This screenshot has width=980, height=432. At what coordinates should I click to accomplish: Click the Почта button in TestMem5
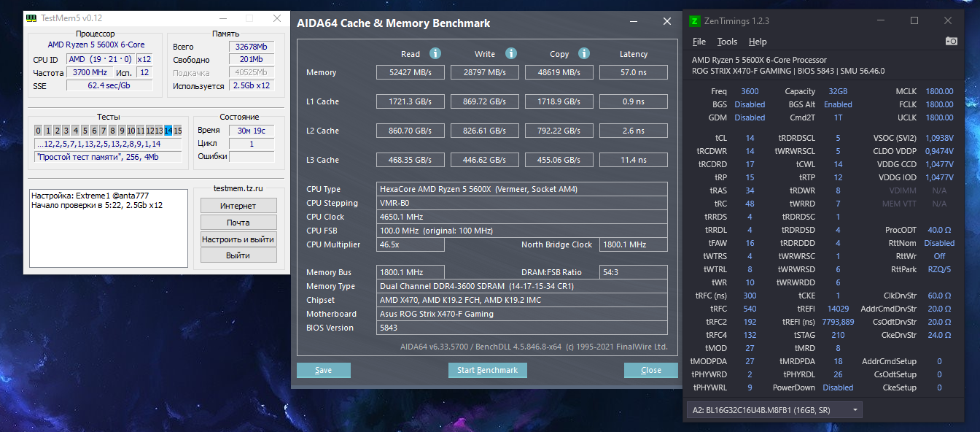point(238,223)
